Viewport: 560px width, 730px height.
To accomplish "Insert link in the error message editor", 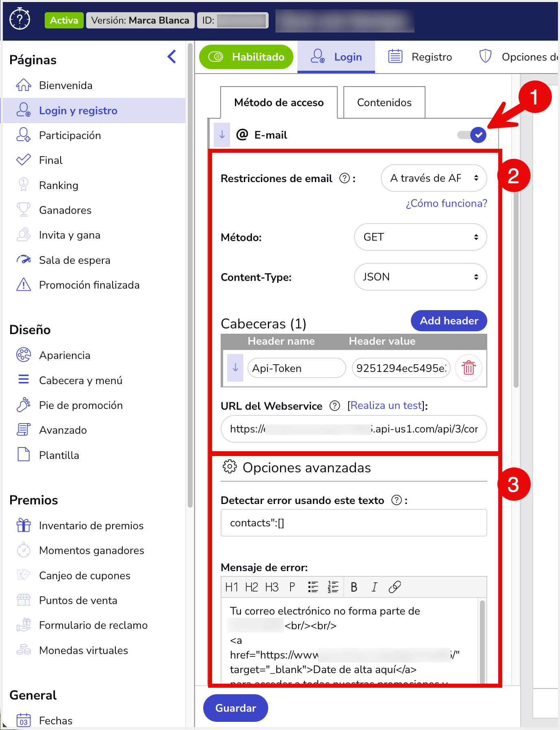I will click(394, 587).
